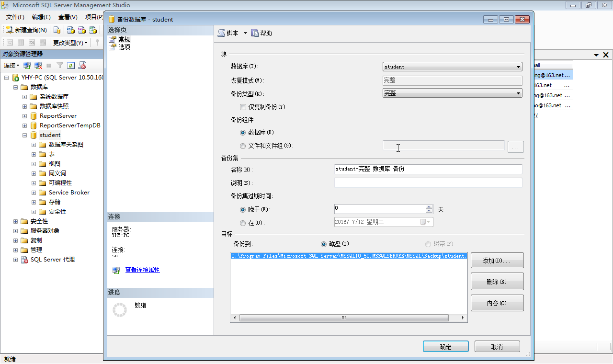
Task: Select the 数据库快照 folder
Action: pyautogui.click(x=54, y=106)
